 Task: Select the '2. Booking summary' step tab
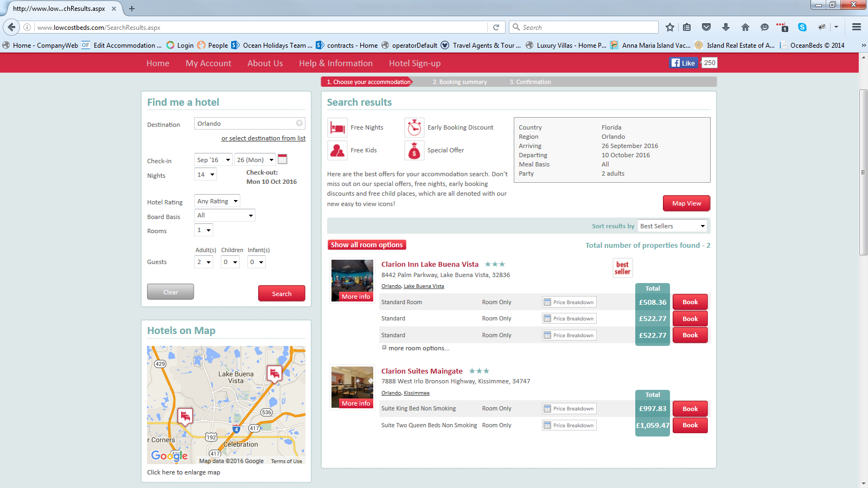[459, 82]
